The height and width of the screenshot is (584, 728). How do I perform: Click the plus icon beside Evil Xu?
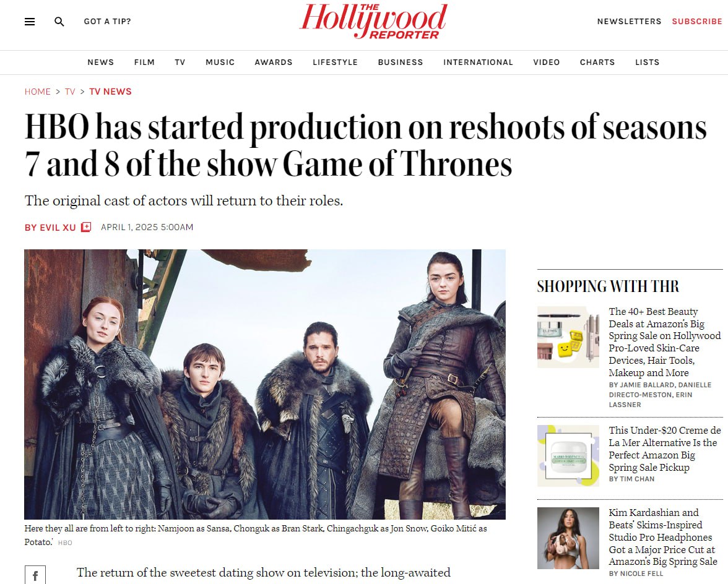pos(86,227)
